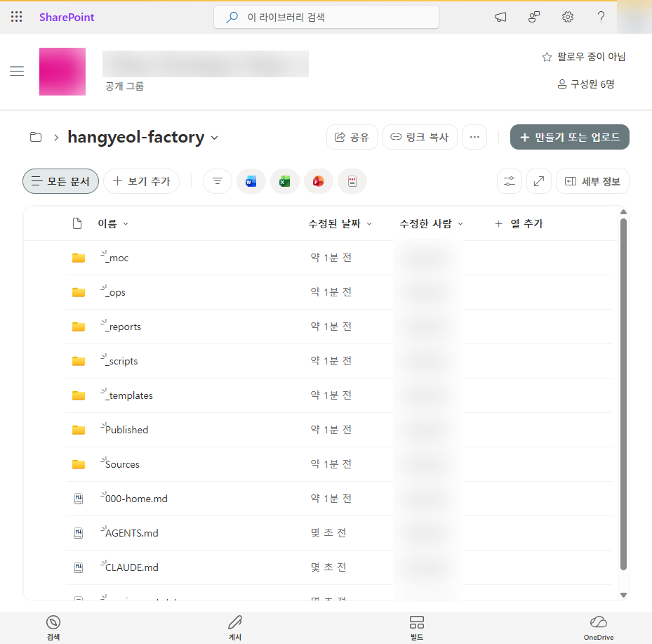This screenshot has width=652, height=644.
Task: Filter by Excel files
Action: point(285,181)
